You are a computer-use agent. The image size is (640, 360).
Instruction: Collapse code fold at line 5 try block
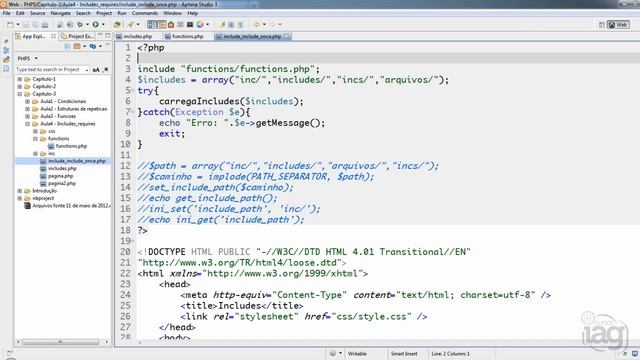pos(133,90)
